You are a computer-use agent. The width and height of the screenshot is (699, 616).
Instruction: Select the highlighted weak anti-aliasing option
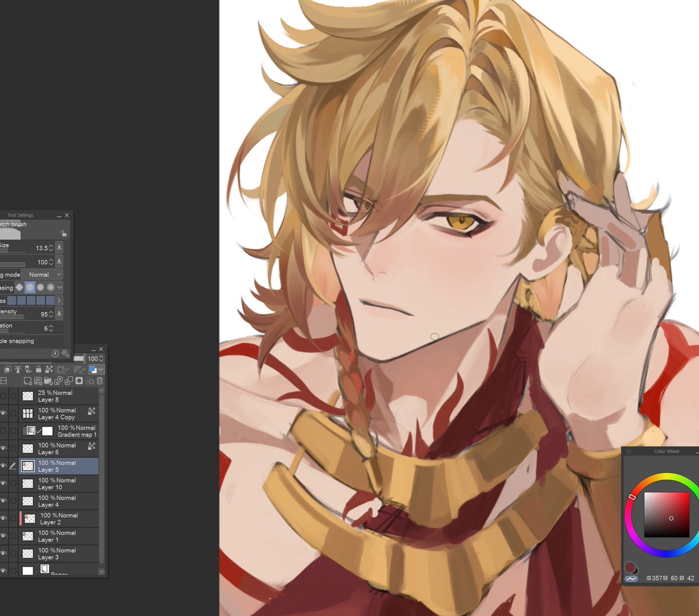click(x=30, y=287)
